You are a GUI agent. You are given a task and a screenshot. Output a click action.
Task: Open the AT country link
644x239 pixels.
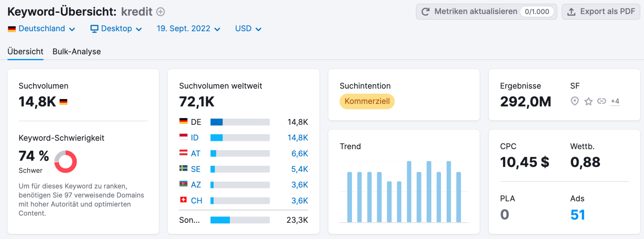pyautogui.click(x=195, y=154)
